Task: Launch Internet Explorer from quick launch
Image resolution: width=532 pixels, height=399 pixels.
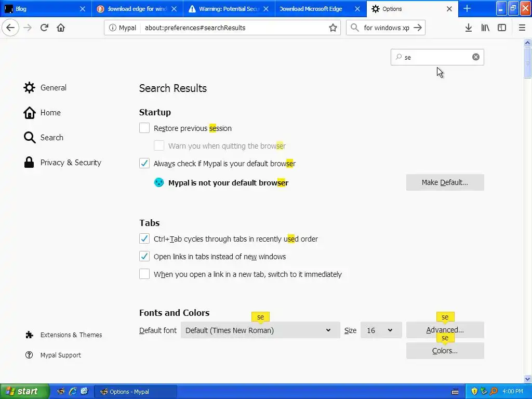Action: [73, 391]
